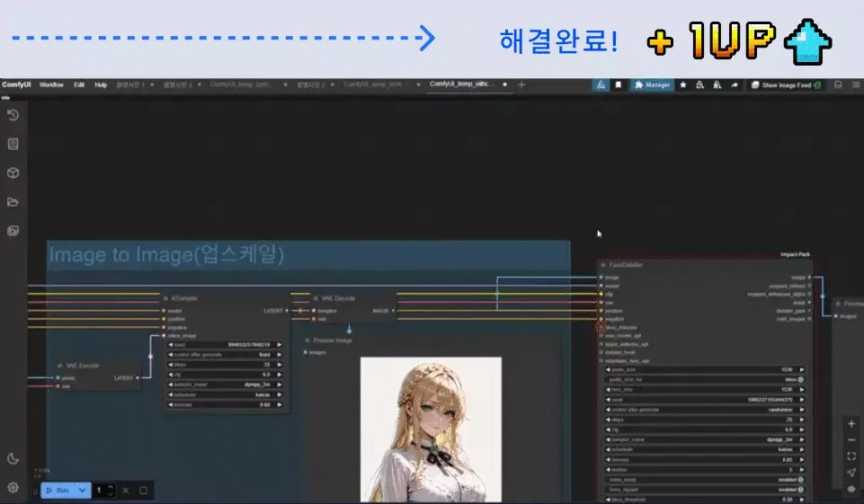864x504 pixels.
Task: Toggle link visibility with the eye icon
Action: (x=851, y=489)
